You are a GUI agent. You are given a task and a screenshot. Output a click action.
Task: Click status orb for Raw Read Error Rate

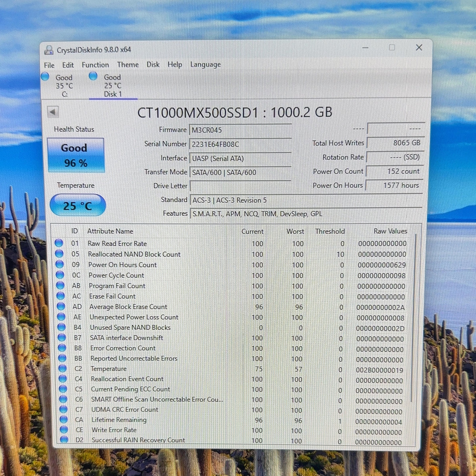coord(59,243)
